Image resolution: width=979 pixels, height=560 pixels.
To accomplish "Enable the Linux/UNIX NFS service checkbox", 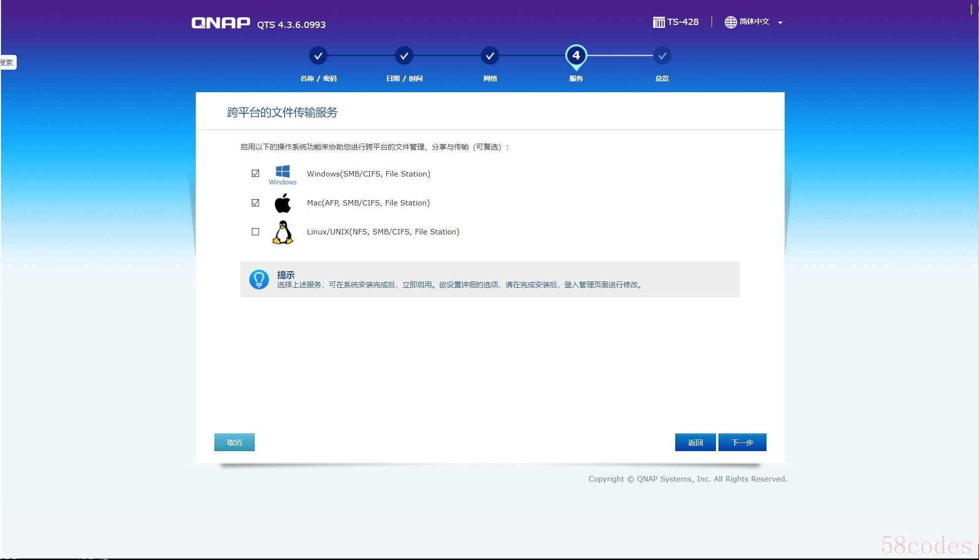I will coord(255,231).
